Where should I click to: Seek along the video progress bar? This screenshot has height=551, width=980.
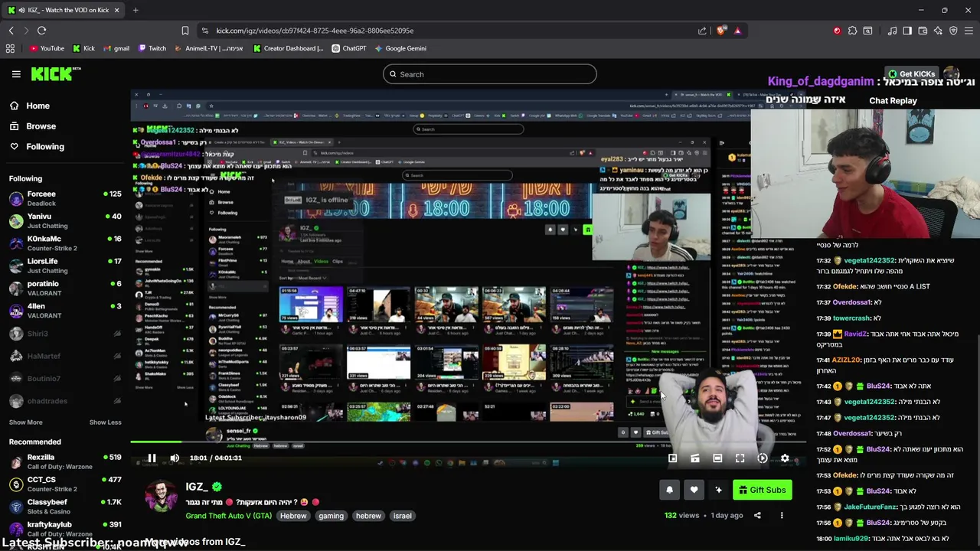pos(469,442)
